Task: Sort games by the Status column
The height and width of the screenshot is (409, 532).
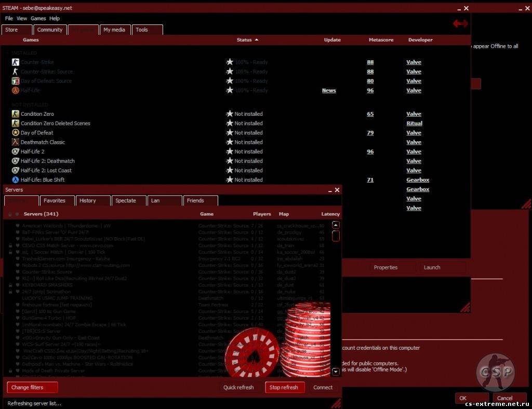Action: tap(247, 39)
